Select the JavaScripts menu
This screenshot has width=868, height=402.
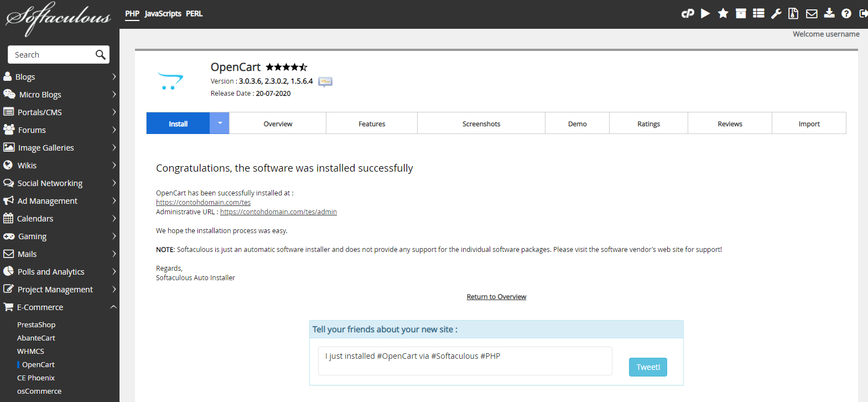click(x=163, y=14)
